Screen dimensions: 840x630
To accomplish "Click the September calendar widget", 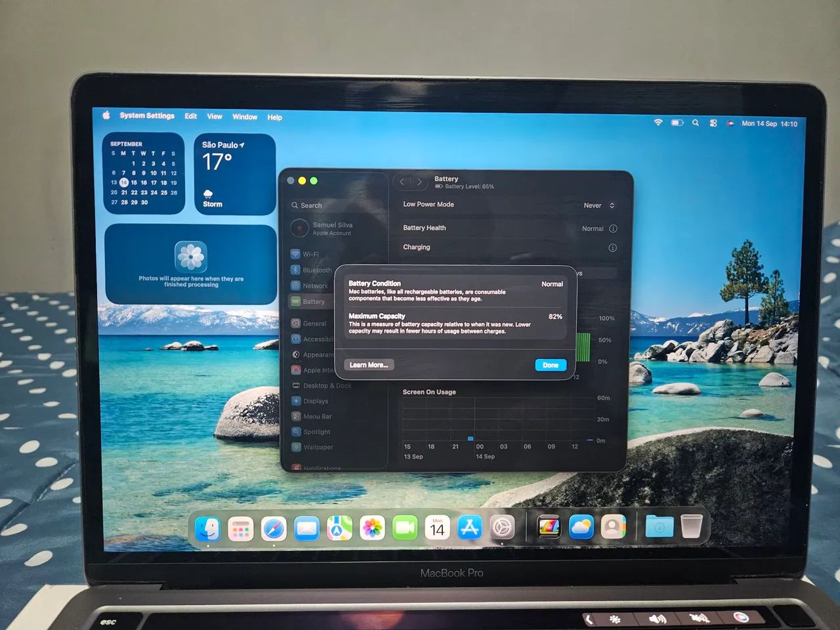I will [144, 173].
